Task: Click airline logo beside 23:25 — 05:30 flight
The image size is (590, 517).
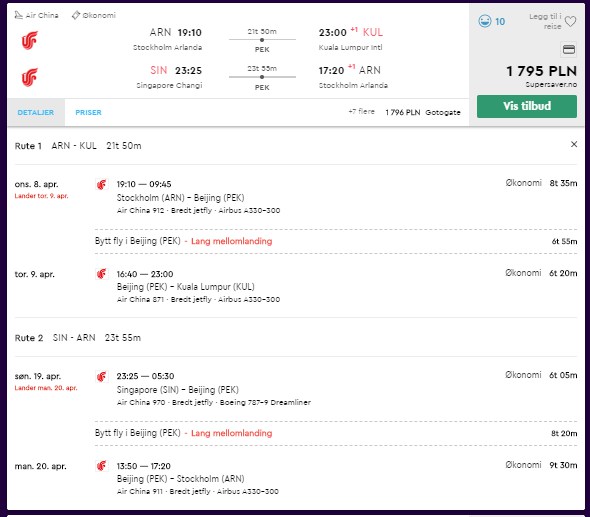Action: pos(102,376)
